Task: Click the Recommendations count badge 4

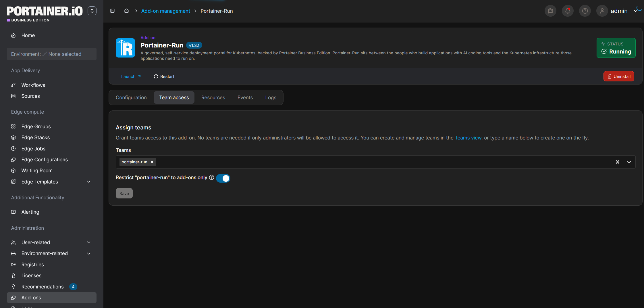Action: [x=73, y=287]
